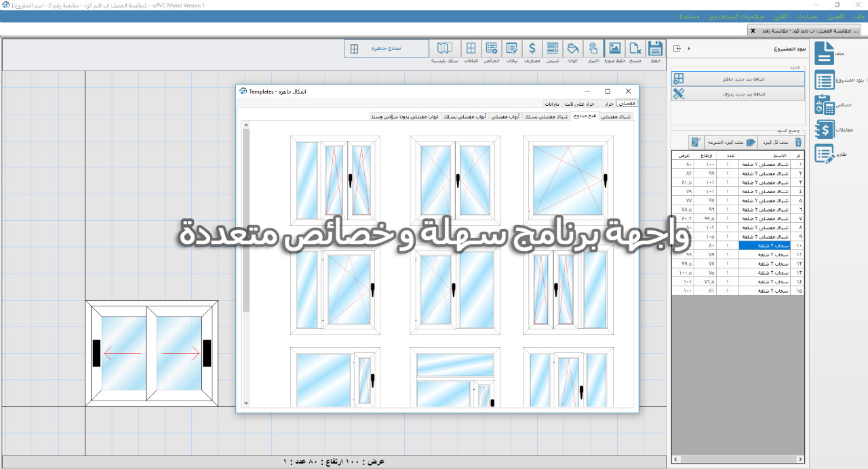
Task: Click the File (ملف) sidebar icon
Action: [x=825, y=54]
